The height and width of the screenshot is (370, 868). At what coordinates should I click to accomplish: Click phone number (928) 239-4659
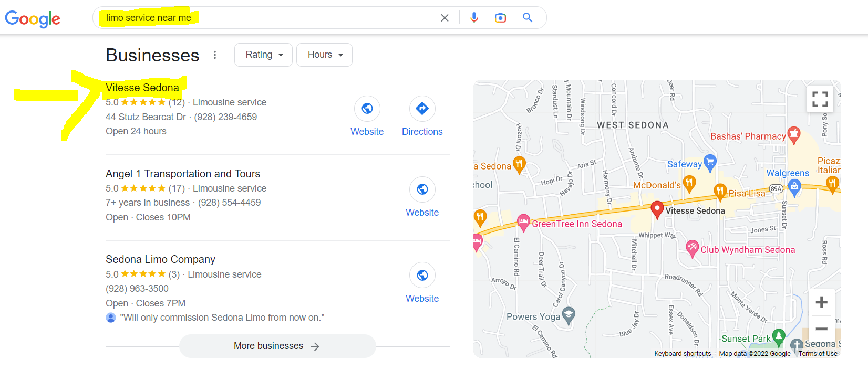point(226,117)
